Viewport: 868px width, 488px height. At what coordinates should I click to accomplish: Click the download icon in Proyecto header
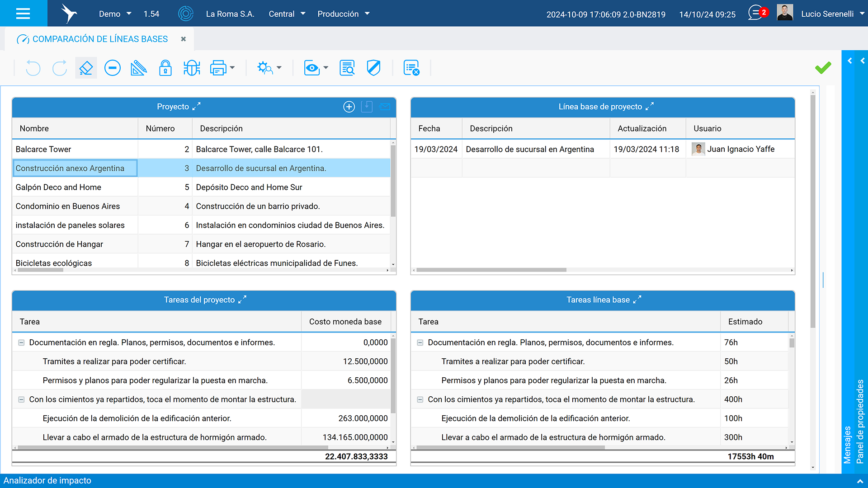coord(367,107)
